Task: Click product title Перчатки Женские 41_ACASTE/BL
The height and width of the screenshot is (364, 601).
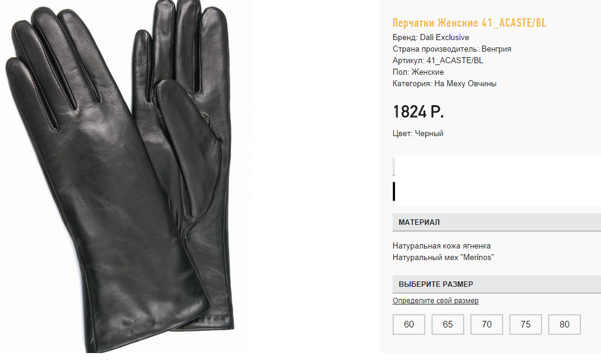Action: point(469,23)
